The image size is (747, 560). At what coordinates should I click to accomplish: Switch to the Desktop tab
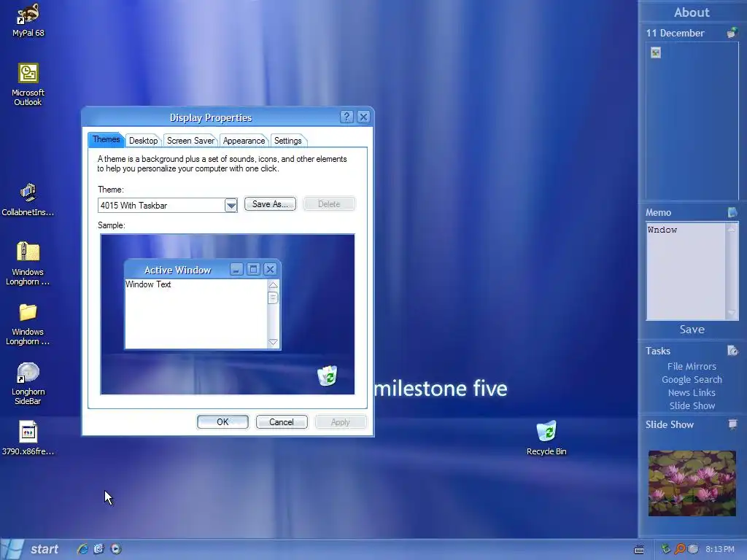[144, 141]
